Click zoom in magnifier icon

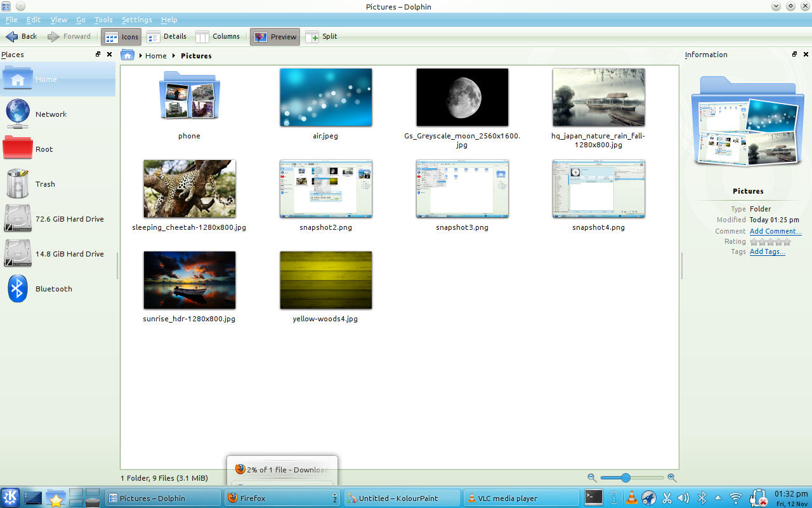coord(672,478)
